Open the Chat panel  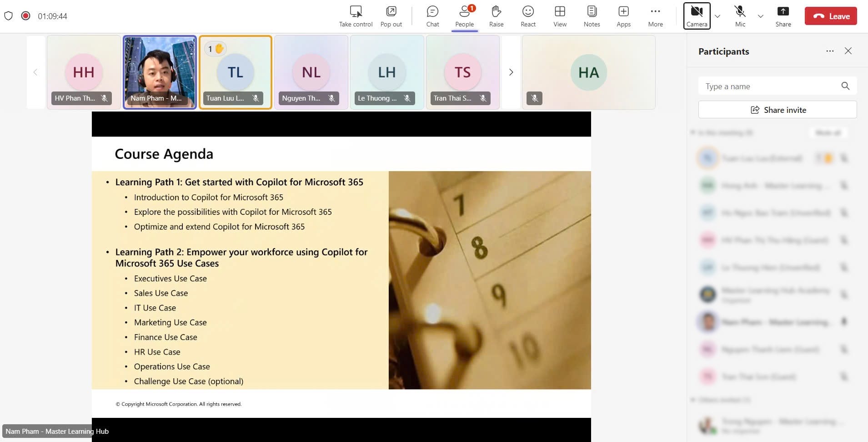432,16
